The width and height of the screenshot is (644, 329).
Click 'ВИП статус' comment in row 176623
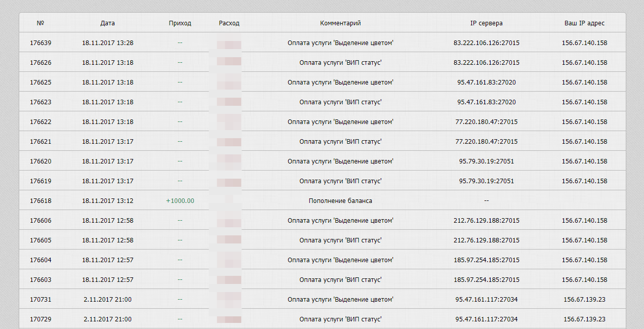(x=340, y=102)
